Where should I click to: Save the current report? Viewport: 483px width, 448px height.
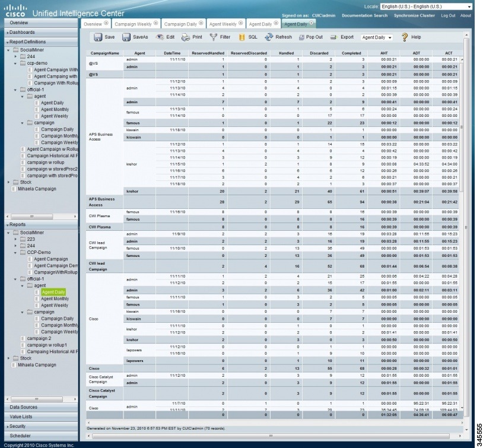[x=103, y=37]
